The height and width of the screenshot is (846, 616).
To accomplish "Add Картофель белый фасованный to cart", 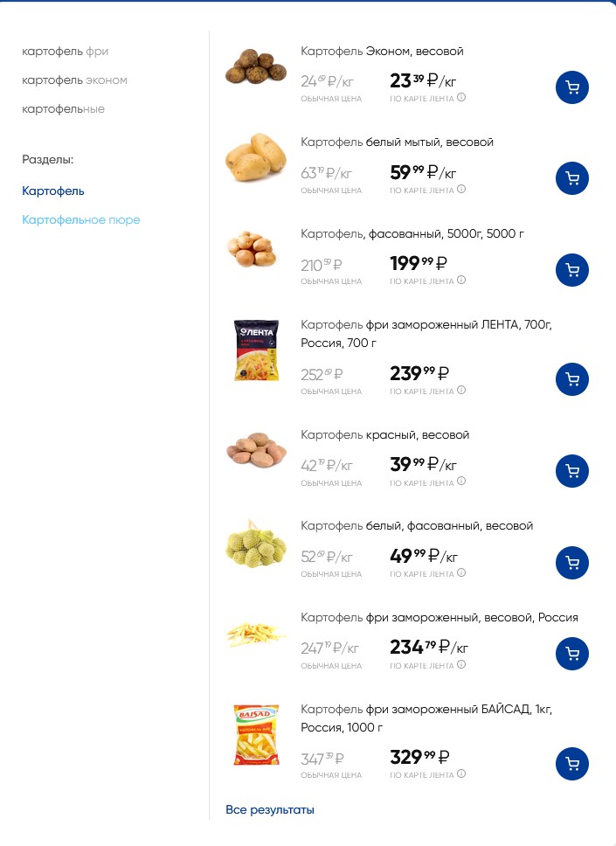I will click(x=571, y=563).
